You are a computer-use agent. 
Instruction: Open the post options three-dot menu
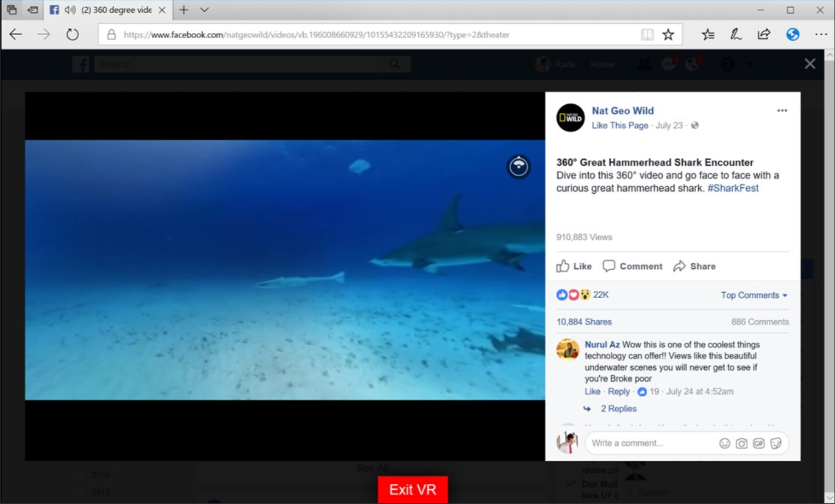pos(782,111)
